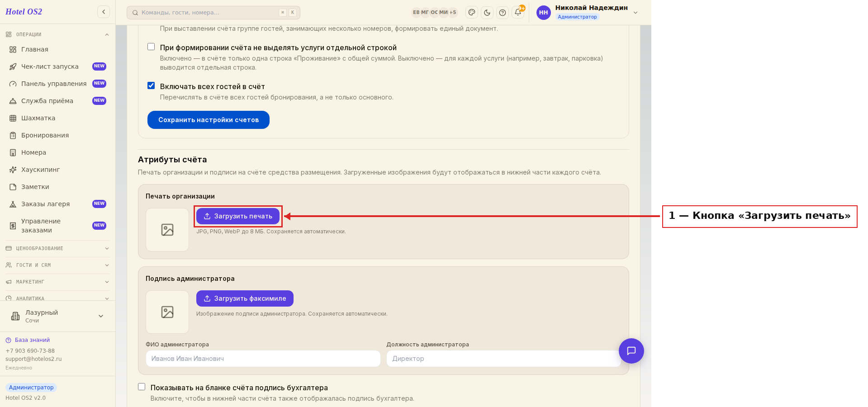Click the Должность администратора input field
The width and height of the screenshot is (868, 407).
[503, 359]
